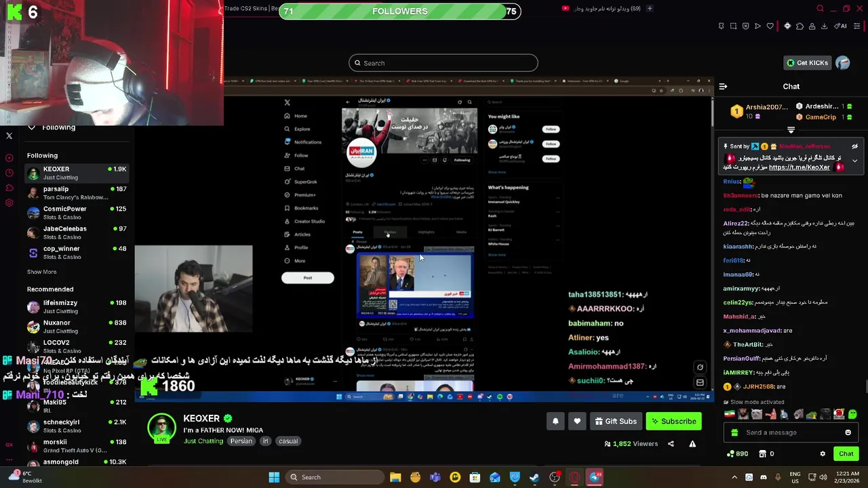
Task: Add page to bookmarks heart icon
Action: pos(770,26)
